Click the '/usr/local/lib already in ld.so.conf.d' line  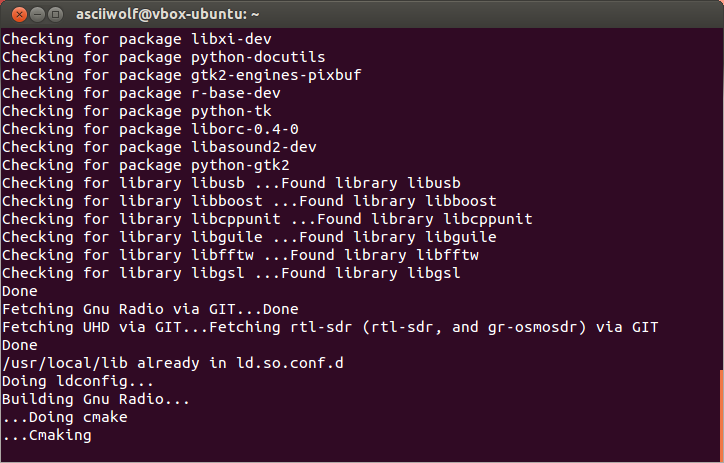173,363
